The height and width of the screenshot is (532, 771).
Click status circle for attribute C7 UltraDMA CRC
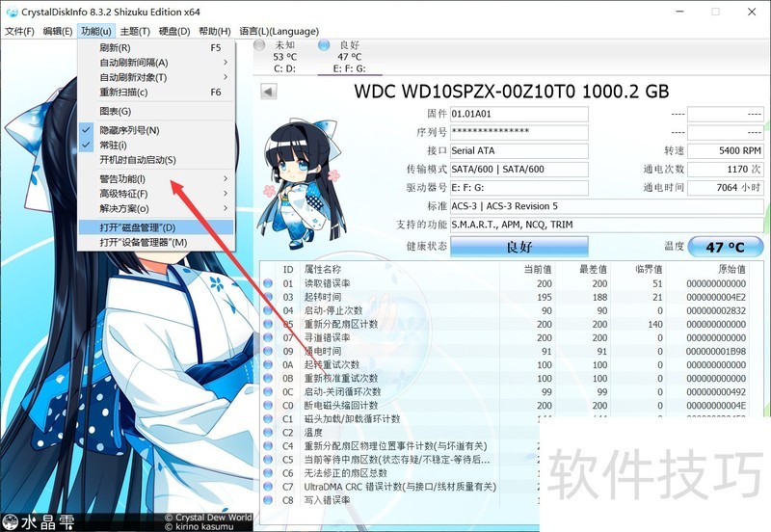(268, 487)
